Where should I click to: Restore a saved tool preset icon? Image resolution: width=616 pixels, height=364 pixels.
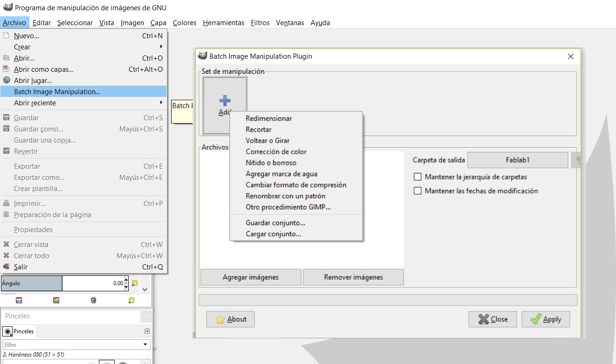(56, 301)
